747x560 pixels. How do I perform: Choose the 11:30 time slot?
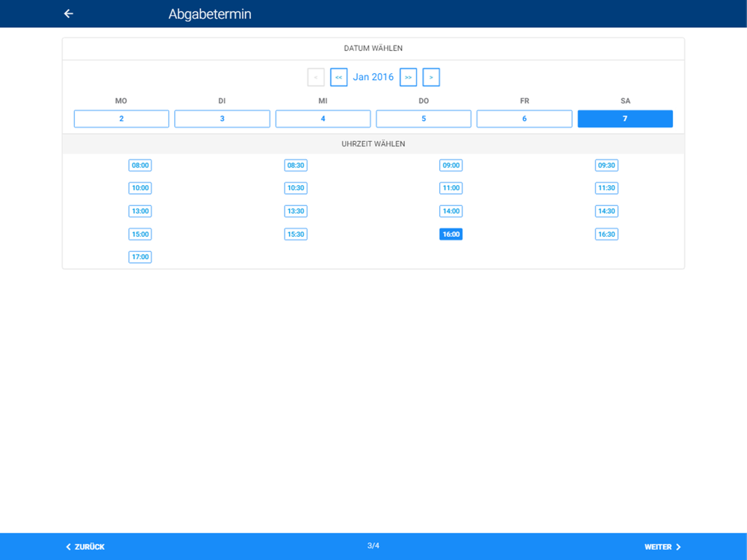pos(607,188)
